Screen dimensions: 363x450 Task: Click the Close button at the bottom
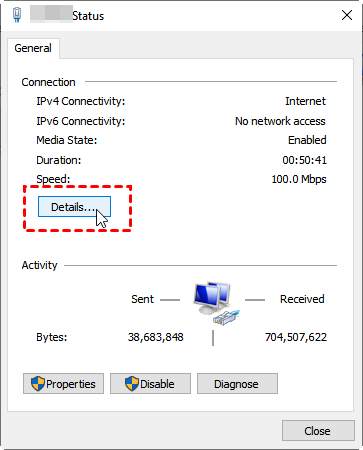click(318, 431)
